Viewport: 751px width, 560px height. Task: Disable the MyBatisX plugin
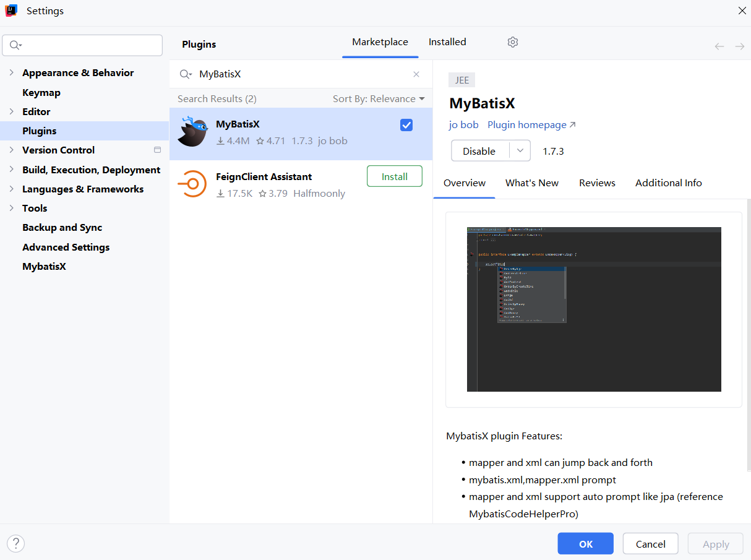(479, 151)
